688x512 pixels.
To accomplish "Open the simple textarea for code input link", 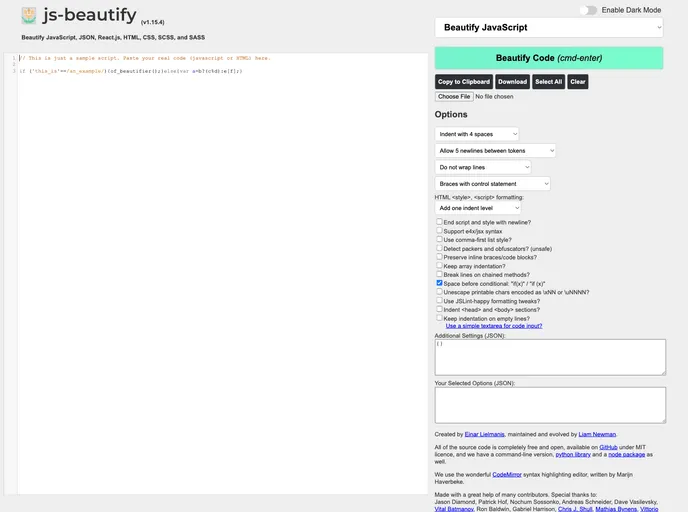I will pyautogui.click(x=494, y=326).
